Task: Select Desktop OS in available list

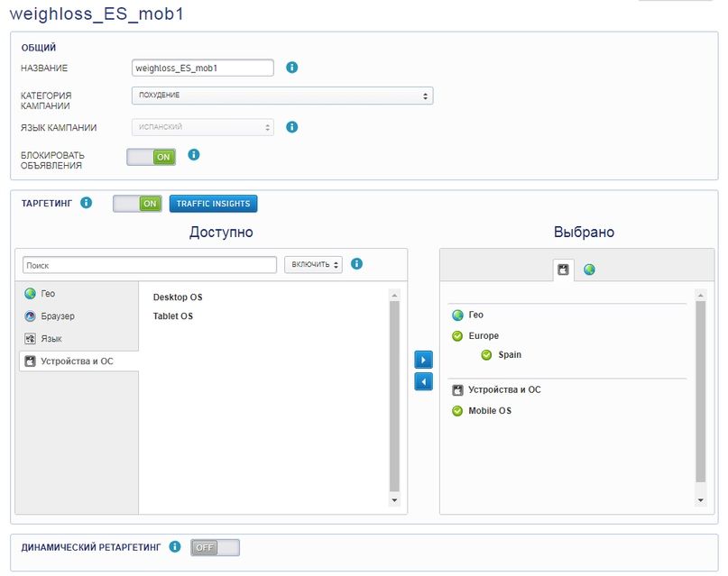Action: [178, 297]
